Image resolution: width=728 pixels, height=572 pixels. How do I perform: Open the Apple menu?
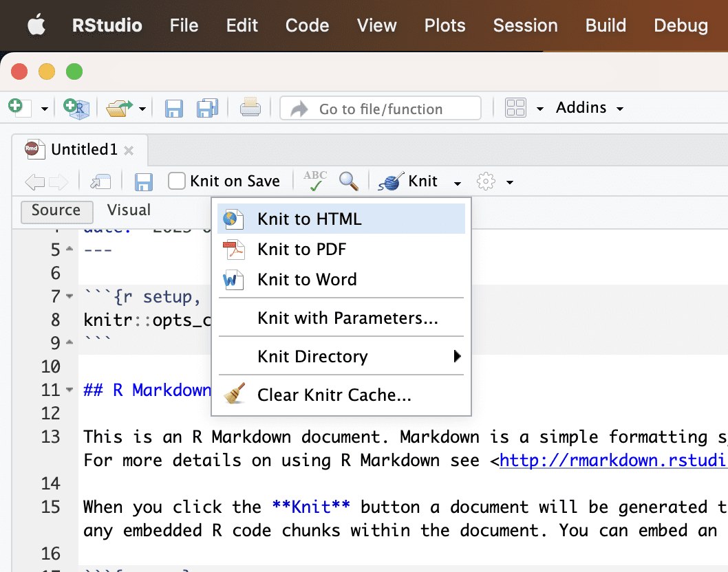click(36, 25)
